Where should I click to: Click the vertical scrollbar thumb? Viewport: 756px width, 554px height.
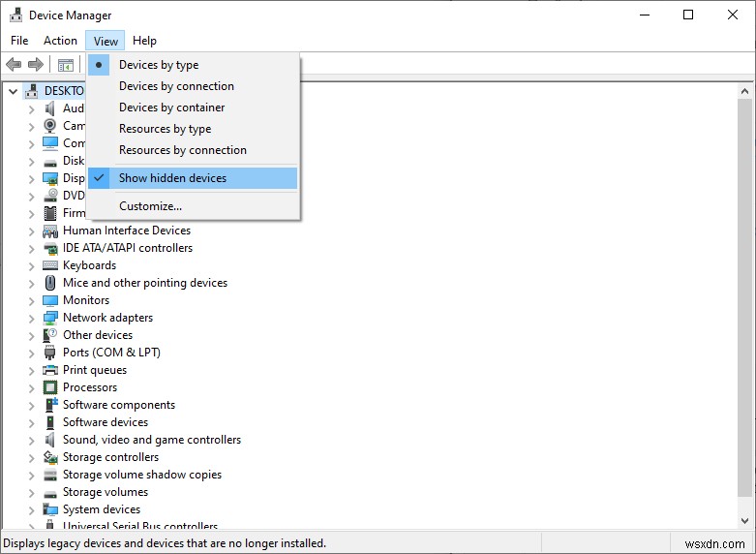point(744,296)
